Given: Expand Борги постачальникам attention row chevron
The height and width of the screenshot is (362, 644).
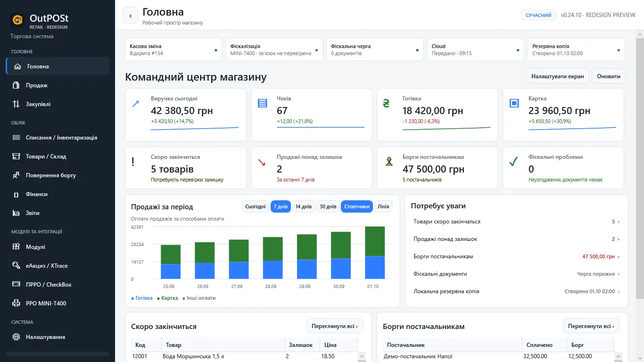Looking at the screenshot, I should (619, 256).
